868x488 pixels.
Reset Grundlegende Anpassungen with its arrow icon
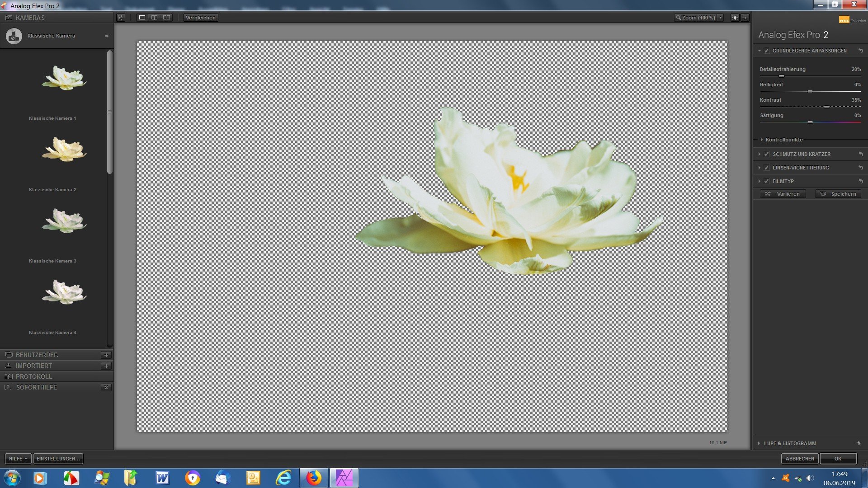[x=861, y=51]
